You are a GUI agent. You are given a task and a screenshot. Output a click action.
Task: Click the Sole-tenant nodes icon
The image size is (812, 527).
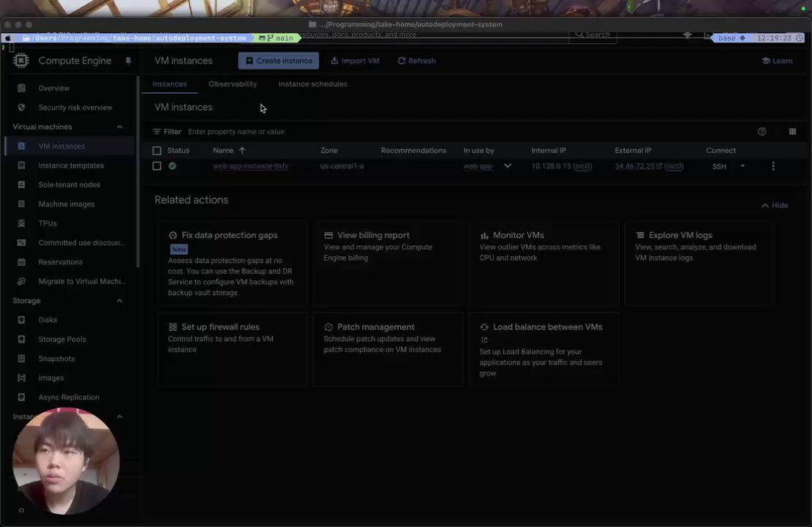[21, 184]
